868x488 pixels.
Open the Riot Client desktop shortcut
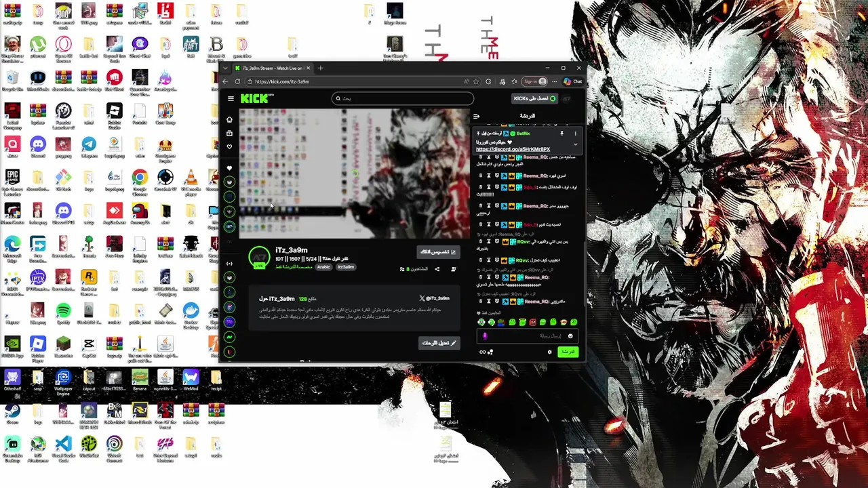point(114,79)
